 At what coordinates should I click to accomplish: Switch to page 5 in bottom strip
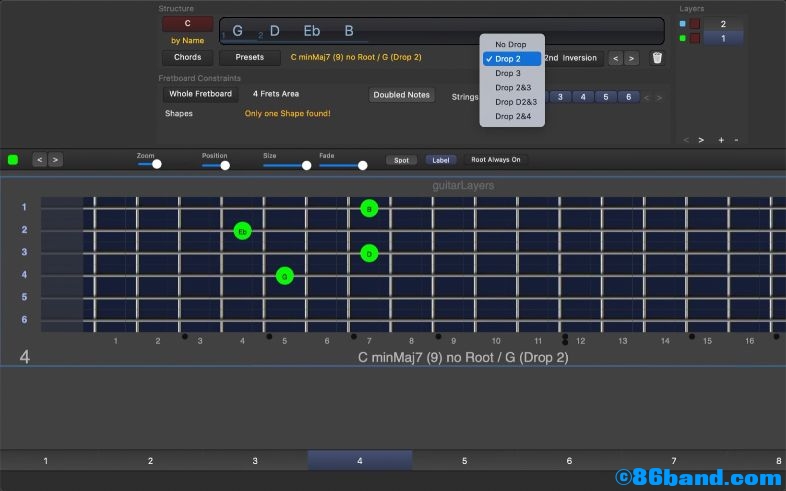(464, 461)
